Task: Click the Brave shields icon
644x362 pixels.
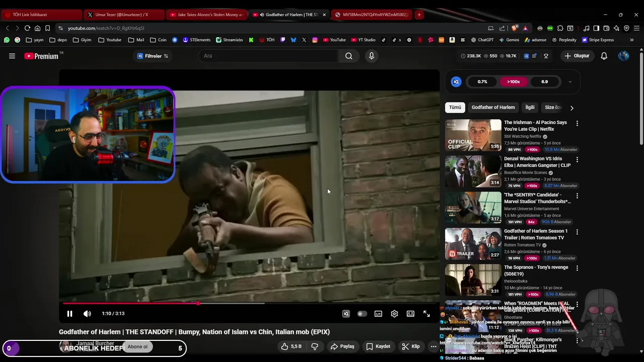Action: [514, 28]
